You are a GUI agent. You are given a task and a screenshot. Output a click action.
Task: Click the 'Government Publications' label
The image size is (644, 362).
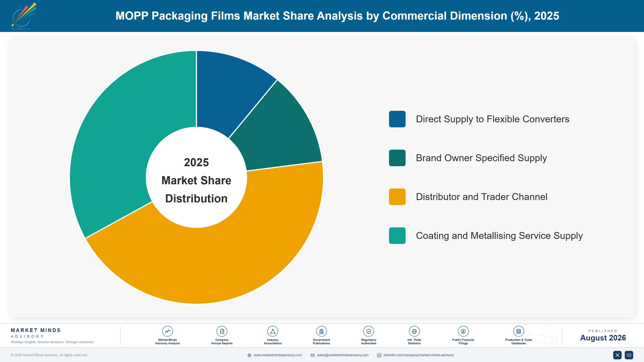[x=321, y=342]
